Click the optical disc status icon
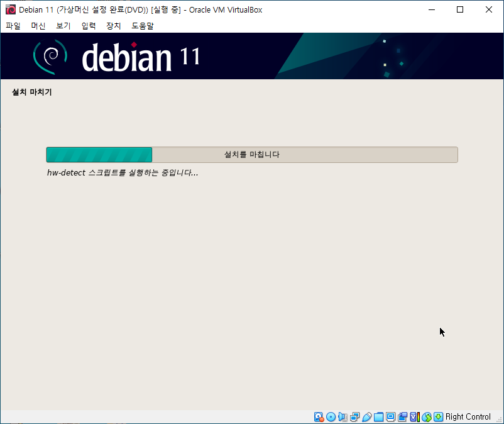Image resolution: width=504 pixels, height=424 pixels. point(331,417)
